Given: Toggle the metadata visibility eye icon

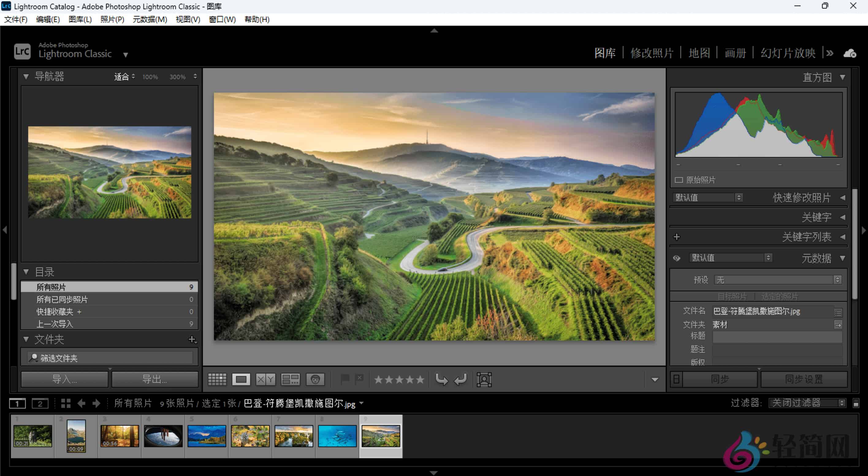Looking at the screenshot, I should coord(677,258).
